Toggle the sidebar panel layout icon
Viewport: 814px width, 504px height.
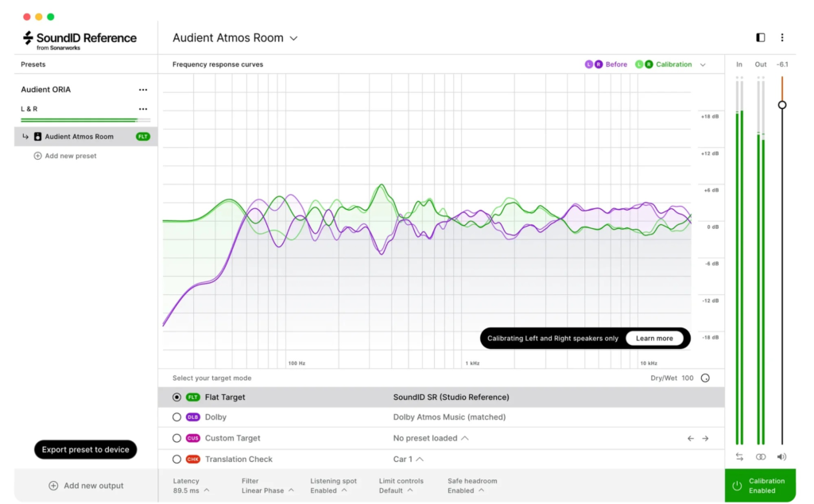coord(761,37)
